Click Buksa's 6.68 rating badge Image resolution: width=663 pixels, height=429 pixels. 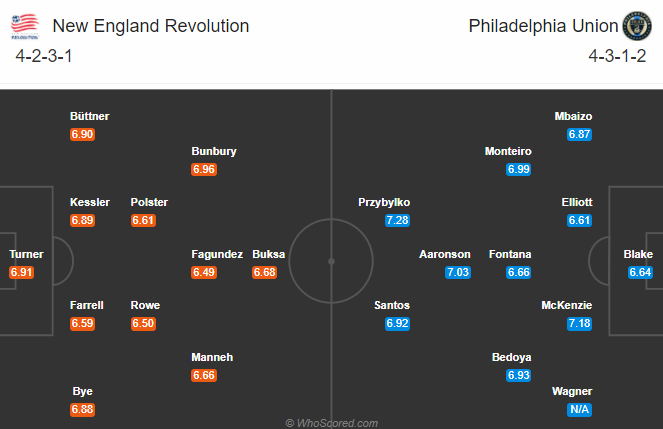265,272
